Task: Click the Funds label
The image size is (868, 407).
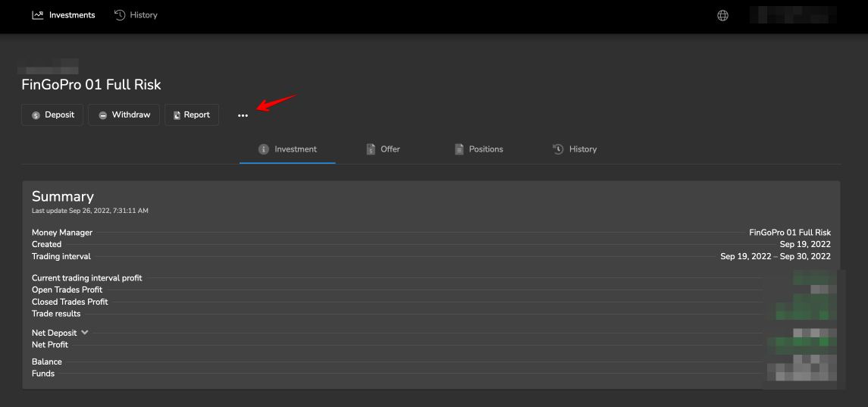Action: pyautogui.click(x=43, y=373)
